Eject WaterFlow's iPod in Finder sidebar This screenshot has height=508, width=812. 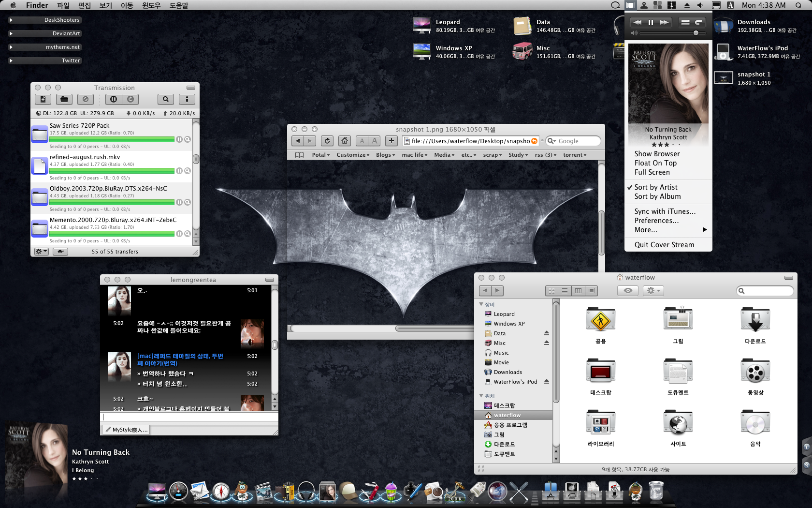547,382
